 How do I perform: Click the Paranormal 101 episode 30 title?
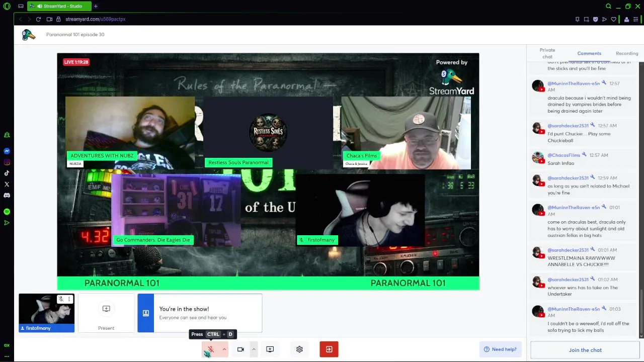[x=75, y=35]
